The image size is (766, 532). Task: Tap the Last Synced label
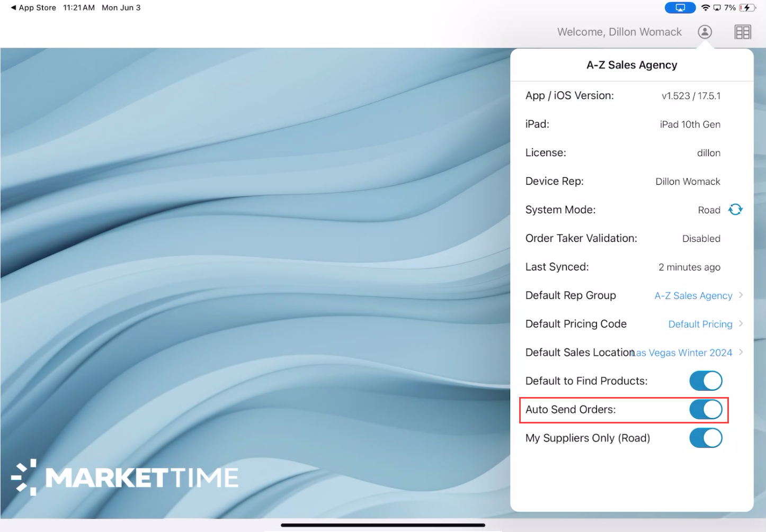(x=557, y=267)
